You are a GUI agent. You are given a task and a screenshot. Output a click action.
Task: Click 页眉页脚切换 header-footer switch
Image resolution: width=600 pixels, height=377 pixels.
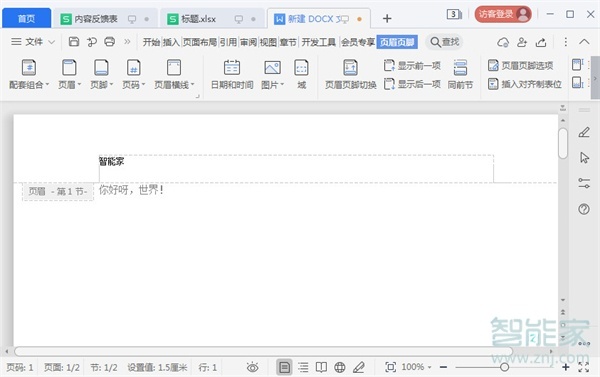click(x=351, y=75)
